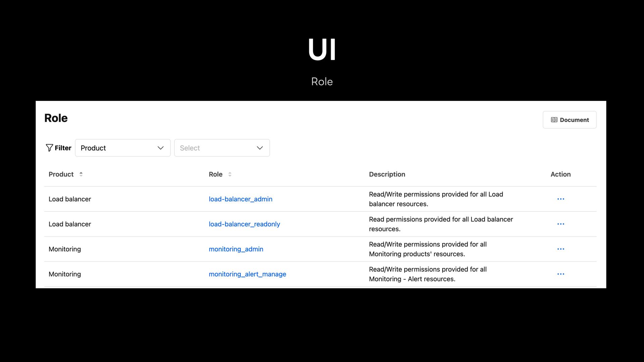Sort table by Role column arrows
644x362 pixels.
(230, 174)
